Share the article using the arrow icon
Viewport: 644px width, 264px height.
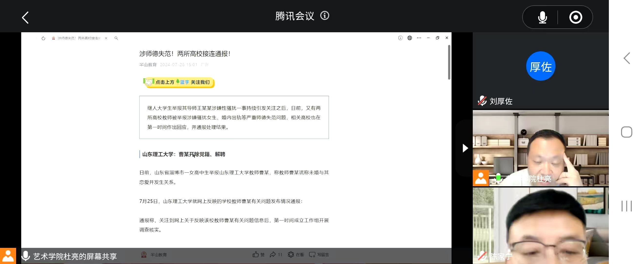coord(273,254)
